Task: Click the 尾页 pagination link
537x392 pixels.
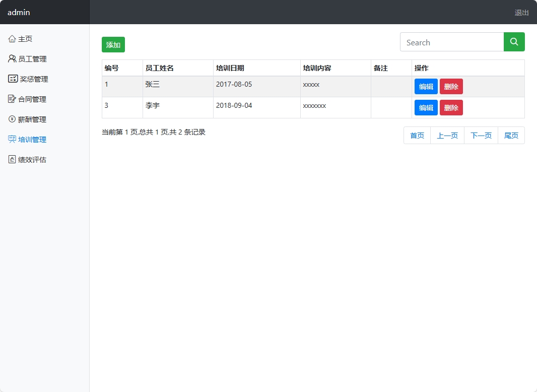Action: tap(511, 135)
